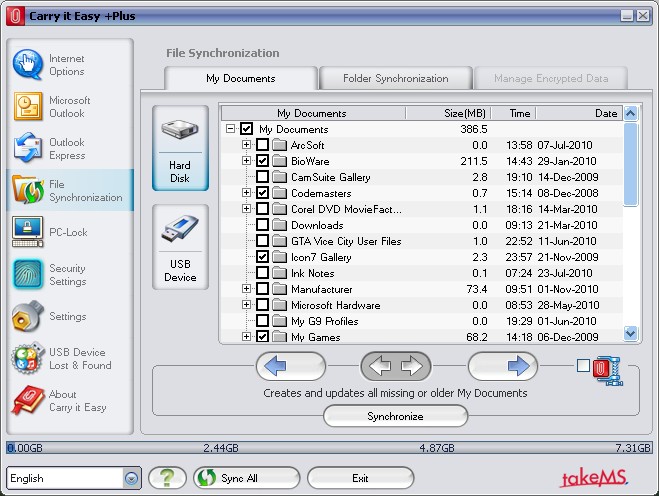Click the storage capacity bar at 2.44GB
This screenshot has width=659, height=496.
click(221, 448)
